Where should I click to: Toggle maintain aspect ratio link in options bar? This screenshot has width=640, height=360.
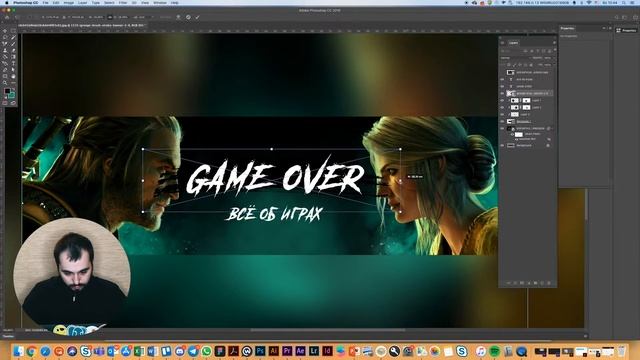(x=110, y=17)
